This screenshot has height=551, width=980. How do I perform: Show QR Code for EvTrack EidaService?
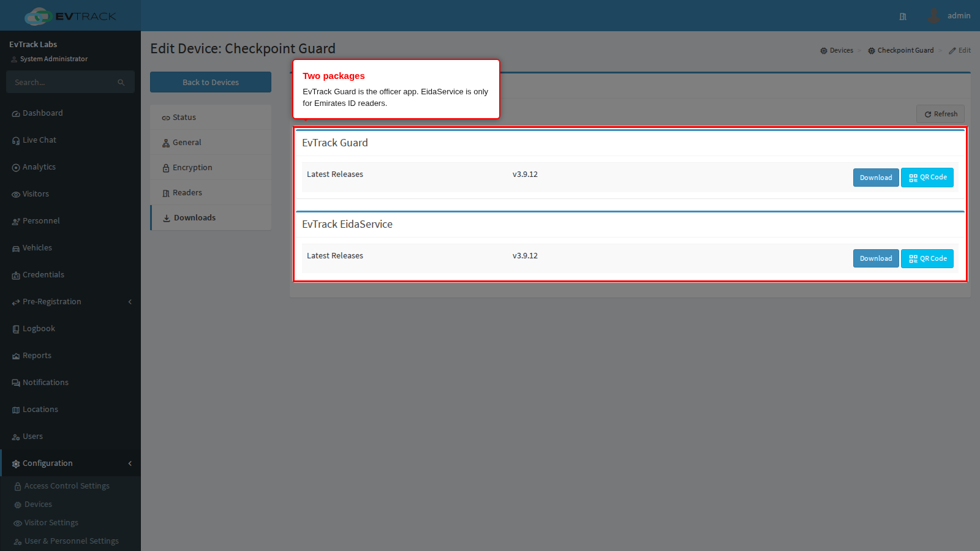click(927, 258)
